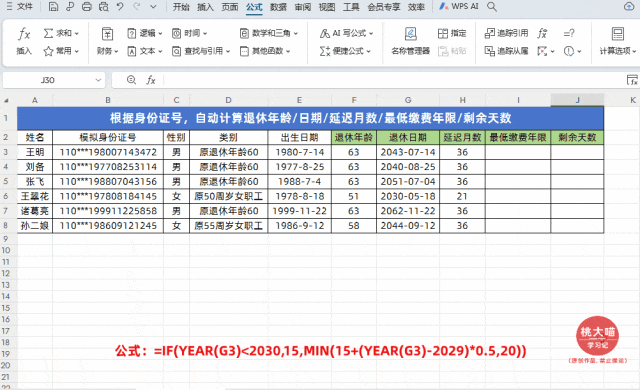Screen dimensions: 640x390
Task: Open the 计算选项 dropdown
Action: pos(618,41)
